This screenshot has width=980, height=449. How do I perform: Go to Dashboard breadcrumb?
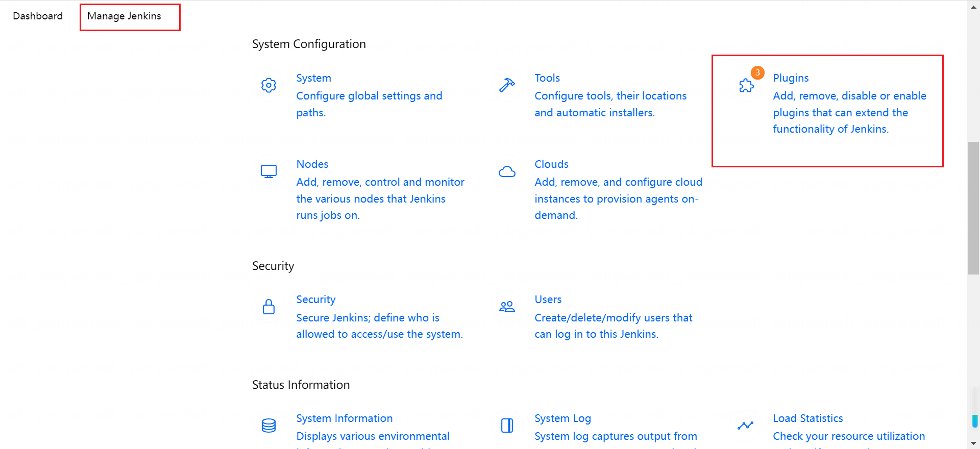tap(38, 16)
